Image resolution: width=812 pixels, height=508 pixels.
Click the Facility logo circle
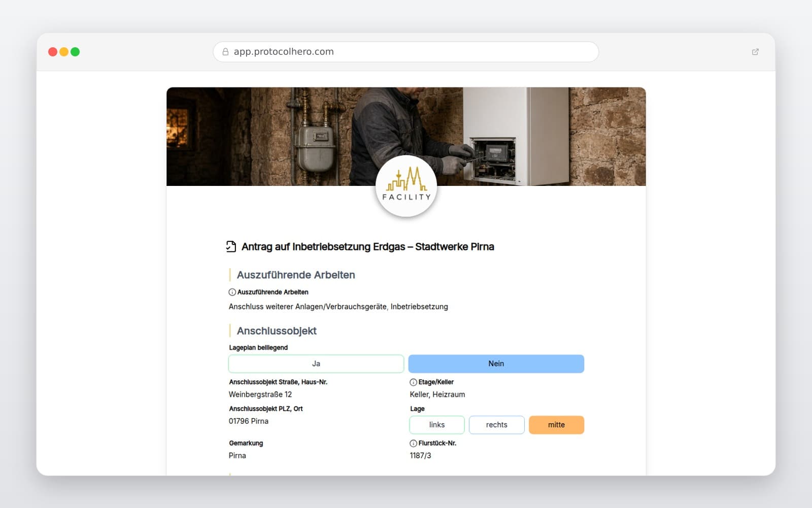[x=406, y=186]
